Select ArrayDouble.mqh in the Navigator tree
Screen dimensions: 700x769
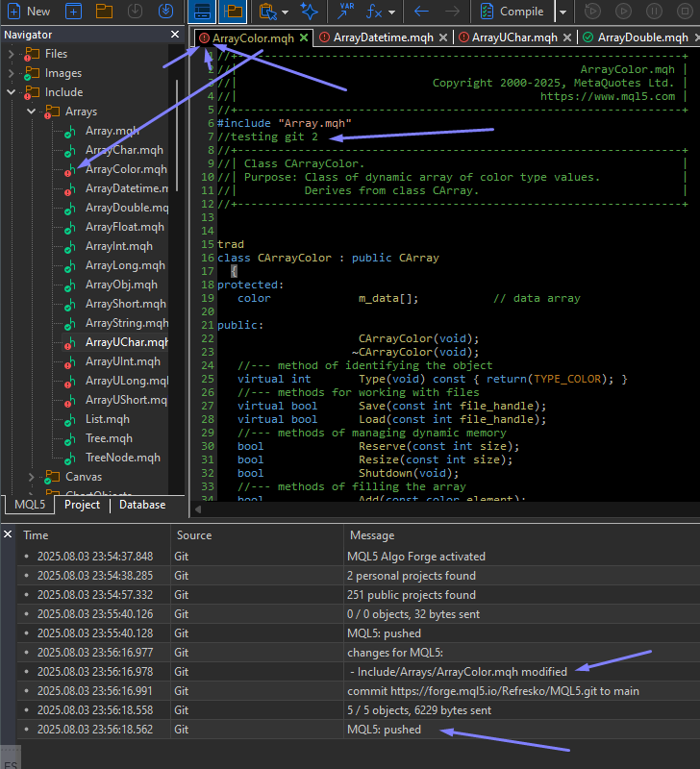[x=126, y=208]
